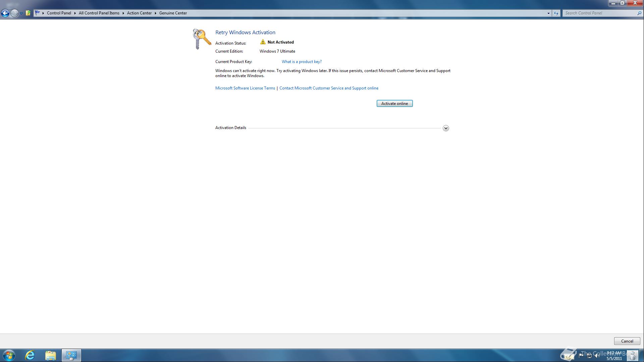Click the 'Retry Windows Activation' heading
This screenshot has height=362, width=644.
(x=245, y=33)
